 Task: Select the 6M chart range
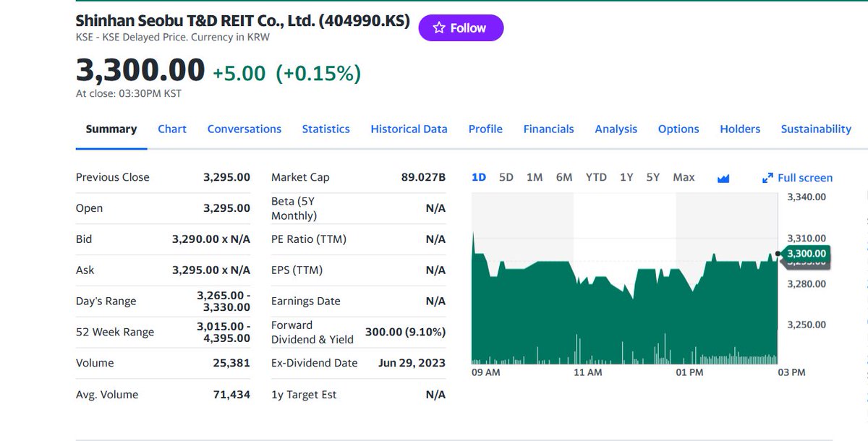pos(564,177)
